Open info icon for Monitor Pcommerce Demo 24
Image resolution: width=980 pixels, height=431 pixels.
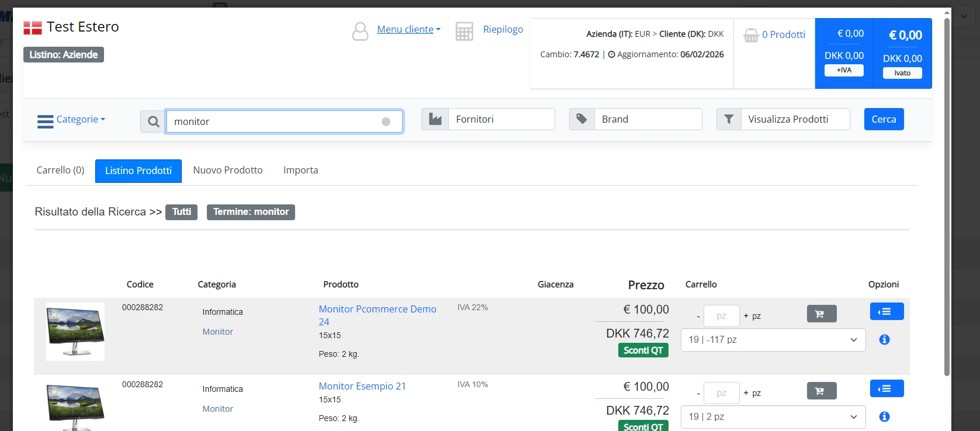click(884, 339)
